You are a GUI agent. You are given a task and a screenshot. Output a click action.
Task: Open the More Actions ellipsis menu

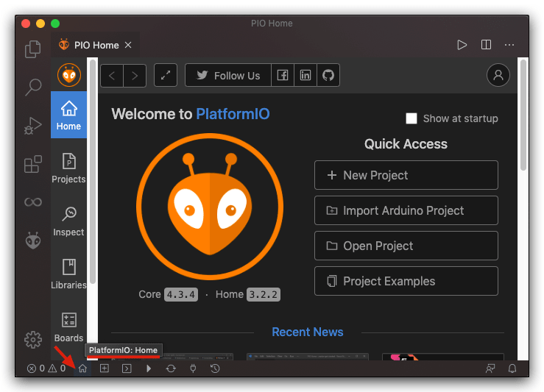pyautogui.click(x=509, y=45)
